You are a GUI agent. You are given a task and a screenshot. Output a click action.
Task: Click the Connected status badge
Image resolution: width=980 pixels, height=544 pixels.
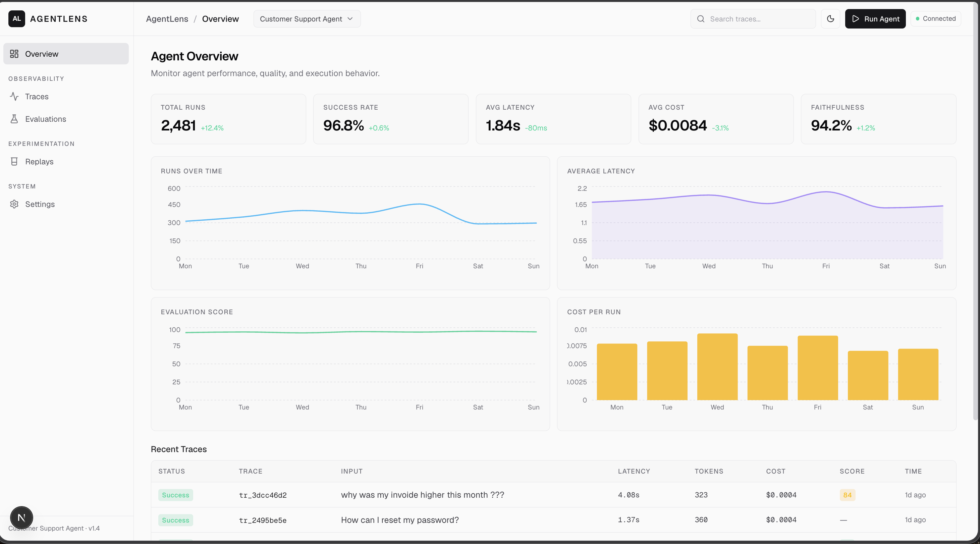(935, 19)
